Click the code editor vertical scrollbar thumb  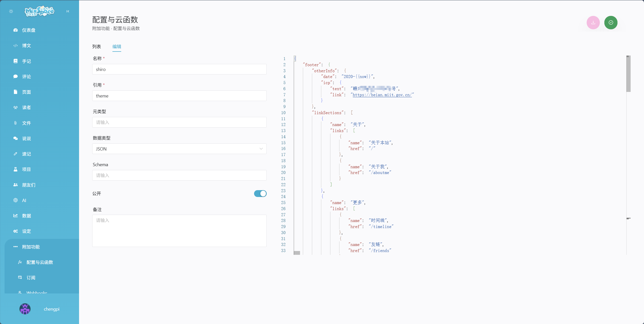tap(628, 74)
